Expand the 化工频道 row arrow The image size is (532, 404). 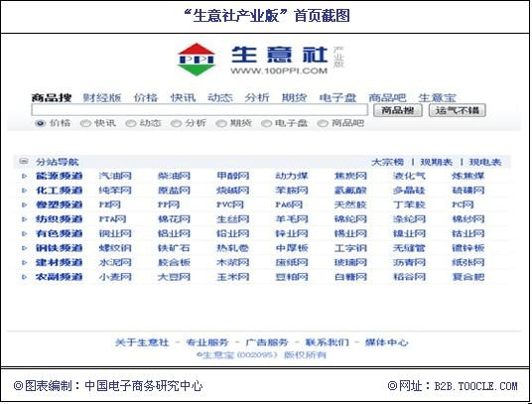point(25,191)
